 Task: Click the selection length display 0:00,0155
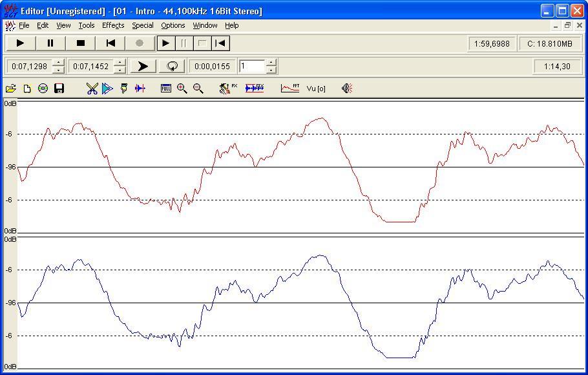click(x=212, y=67)
